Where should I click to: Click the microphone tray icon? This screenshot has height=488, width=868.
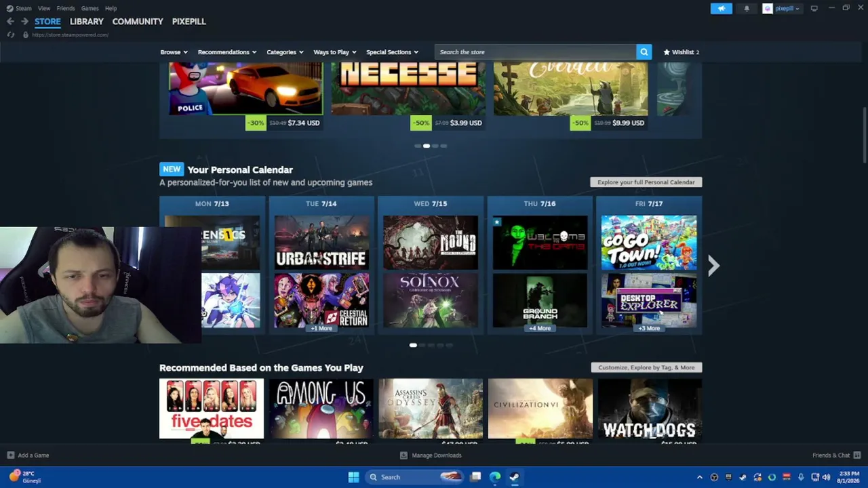click(801, 477)
